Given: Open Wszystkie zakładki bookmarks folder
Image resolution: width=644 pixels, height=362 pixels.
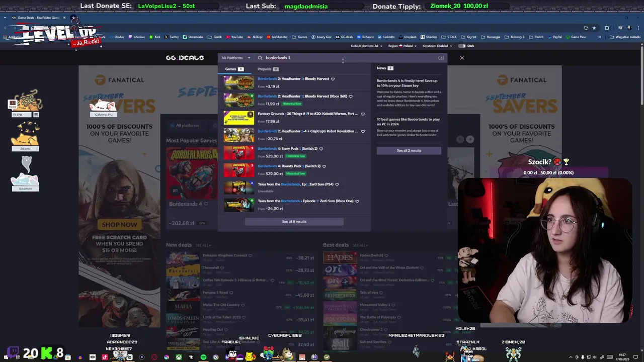Looking at the screenshot, I should click(625, 37).
